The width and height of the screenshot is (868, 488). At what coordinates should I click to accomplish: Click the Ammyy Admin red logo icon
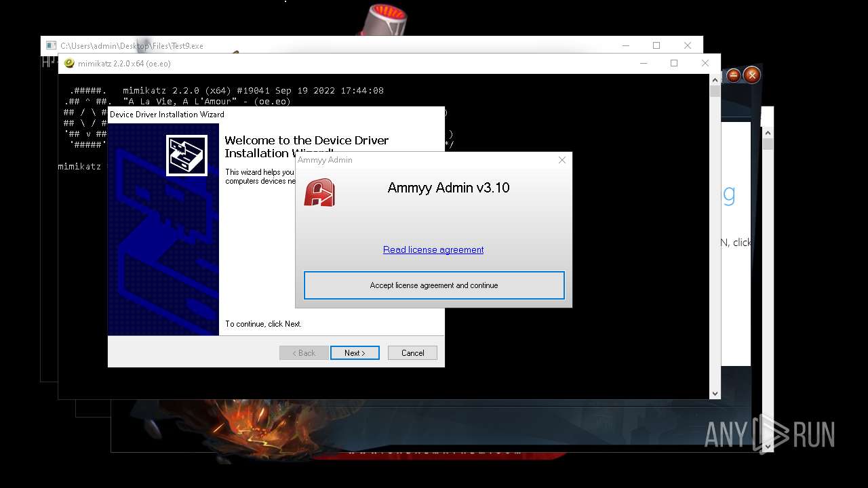319,192
